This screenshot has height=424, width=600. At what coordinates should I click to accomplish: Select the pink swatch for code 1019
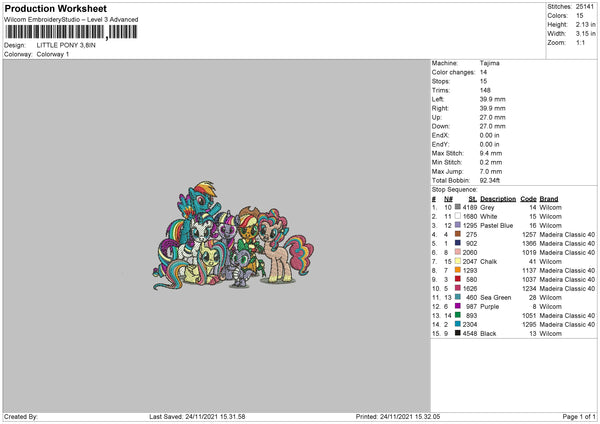pyautogui.click(x=458, y=252)
